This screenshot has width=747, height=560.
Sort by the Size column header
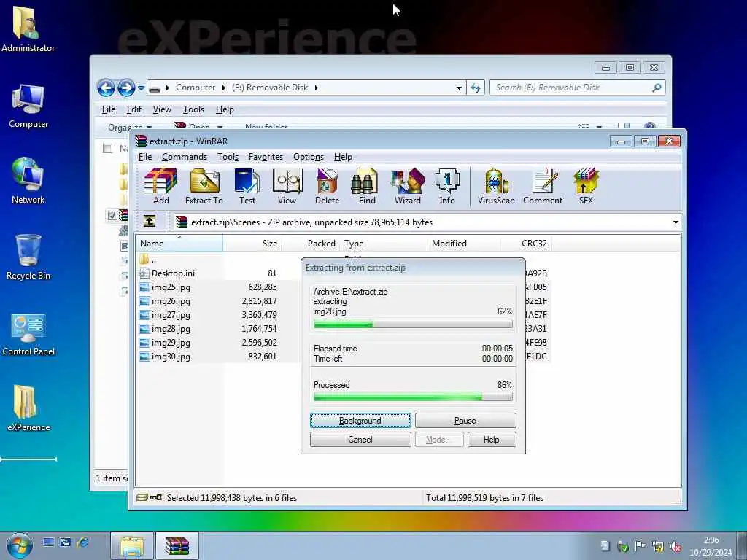[252, 244]
